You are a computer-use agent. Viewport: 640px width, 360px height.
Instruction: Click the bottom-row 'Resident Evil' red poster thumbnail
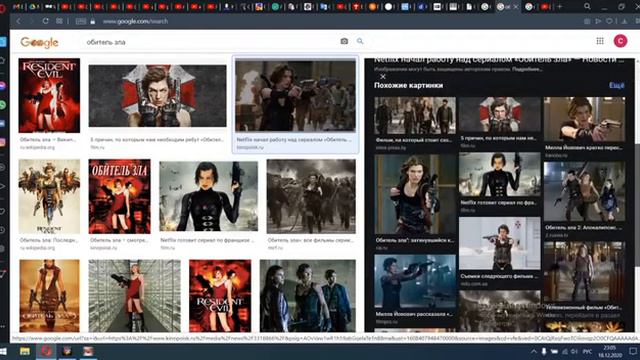click(x=220, y=296)
